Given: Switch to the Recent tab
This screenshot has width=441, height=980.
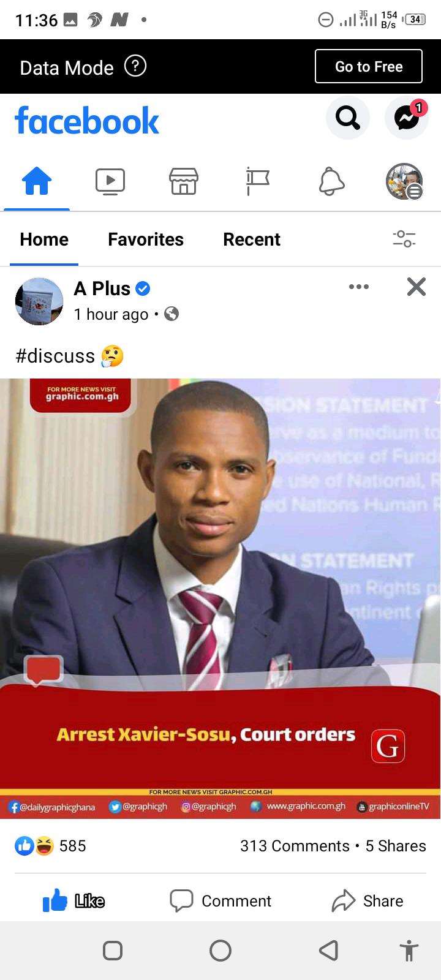Looking at the screenshot, I should pyautogui.click(x=252, y=239).
